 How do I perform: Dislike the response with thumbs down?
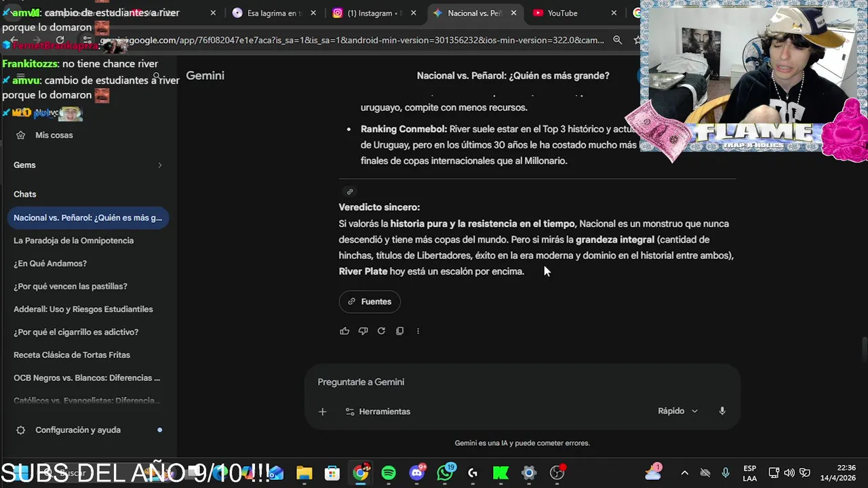(x=363, y=331)
